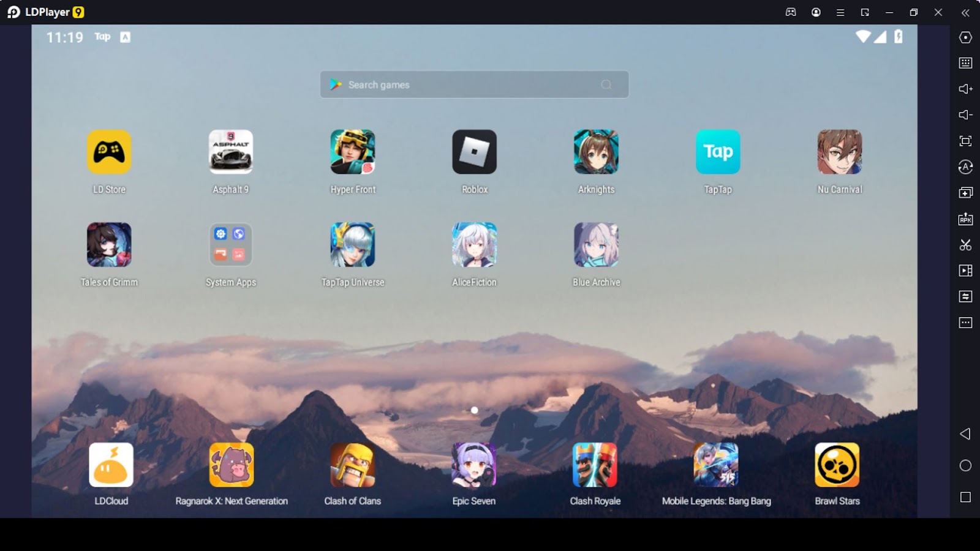Increase volume with sidebar speaker plus
This screenshot has height=551, width=980.
[x=965, y=89]
